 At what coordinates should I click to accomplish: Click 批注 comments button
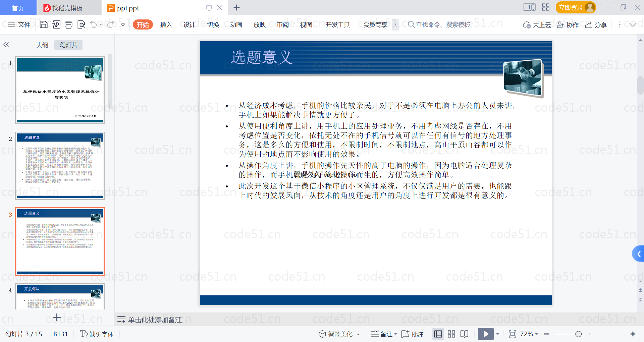tap(413, 334)
